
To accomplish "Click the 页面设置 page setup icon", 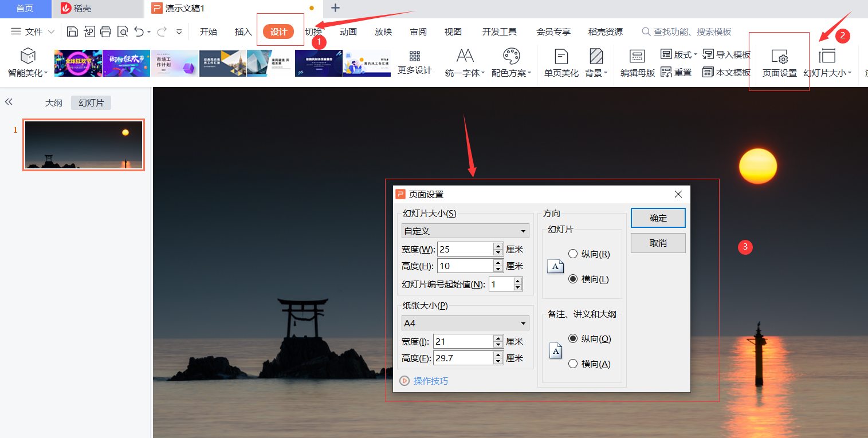I will tap(779, 57).
